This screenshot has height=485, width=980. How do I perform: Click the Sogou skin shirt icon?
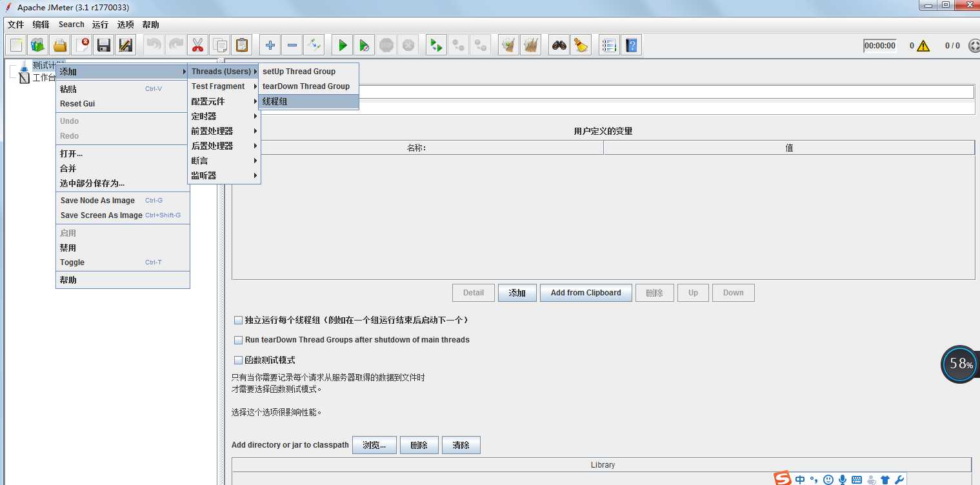pyautogui.click(x=885, y=479)
